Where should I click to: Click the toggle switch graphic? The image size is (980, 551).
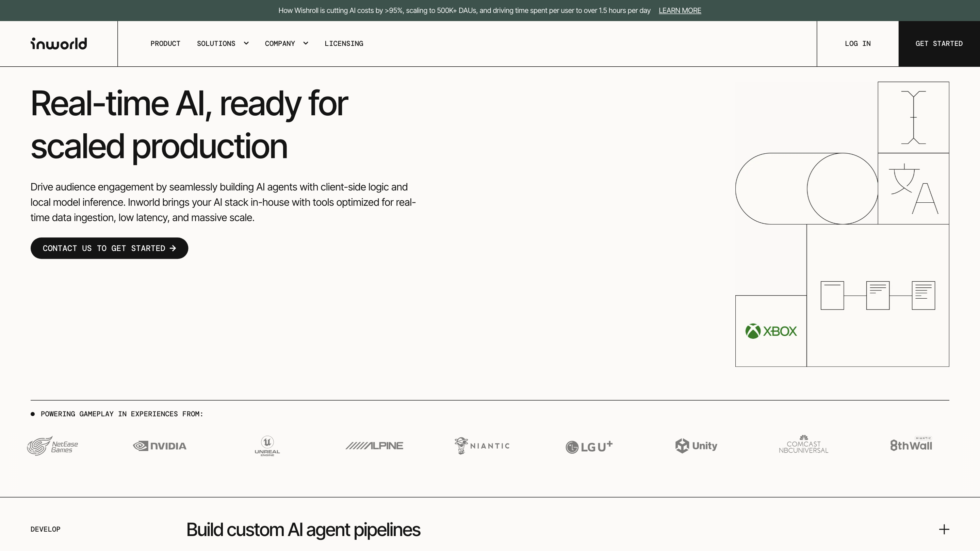pos(806,189)
